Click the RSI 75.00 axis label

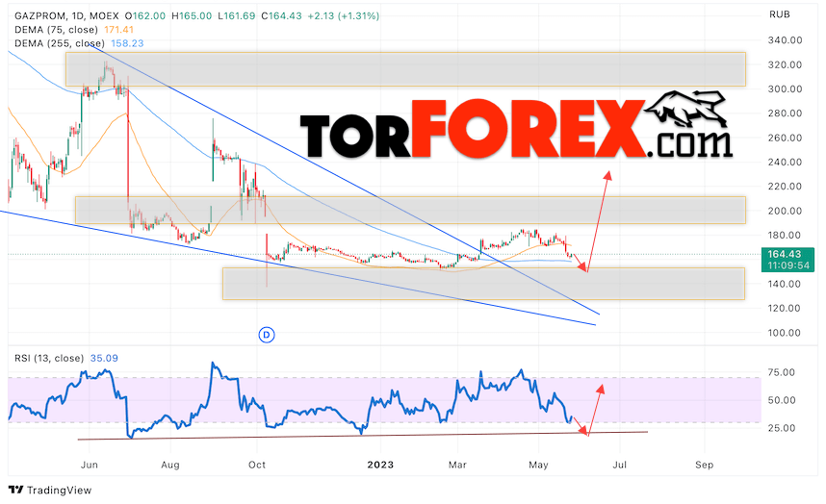781,372
